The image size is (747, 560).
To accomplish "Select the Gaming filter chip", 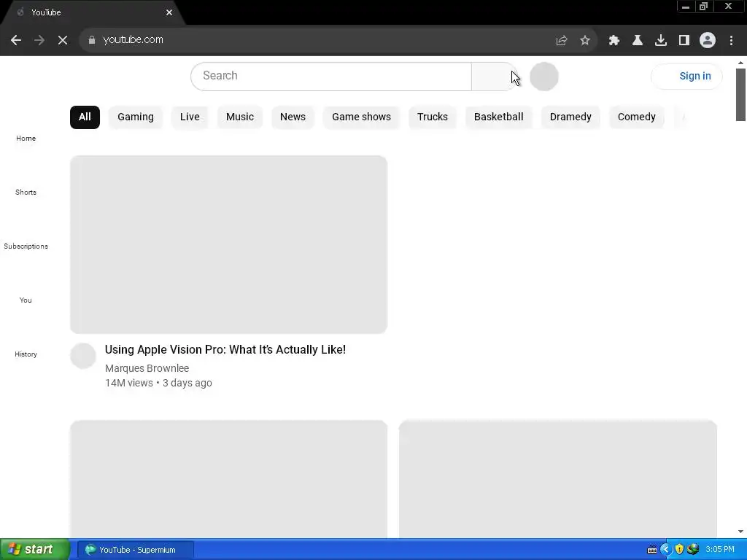I will (x=136, y=117).
